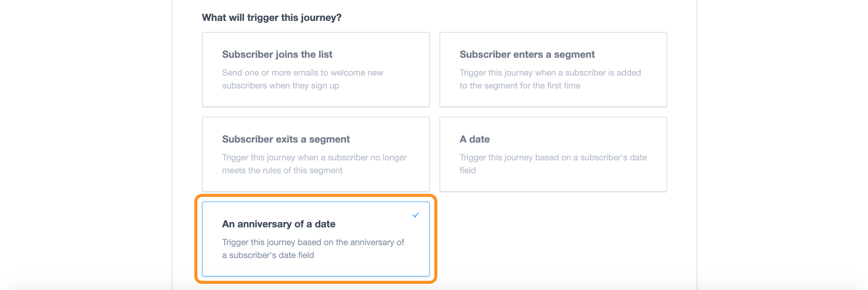Click the 'subscriber no longer' description text
This screenshot has width=868, height=290.
(x=314, y=158)
